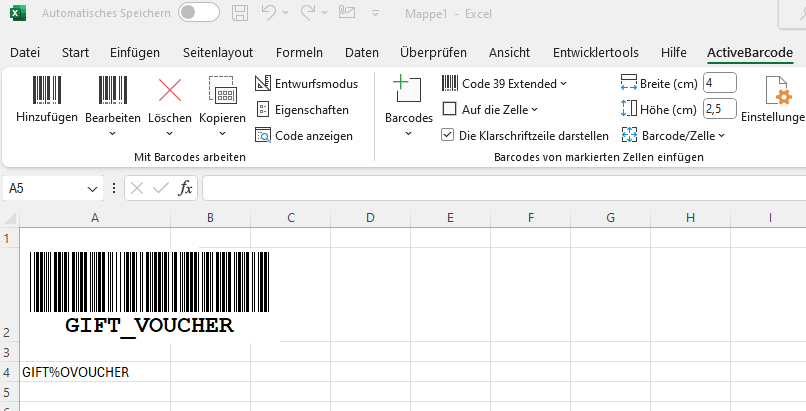The height and width of the screenshot is (411, 806).
Task: Open the customize quick access toolbar arrow
Action: pos(376,13)
